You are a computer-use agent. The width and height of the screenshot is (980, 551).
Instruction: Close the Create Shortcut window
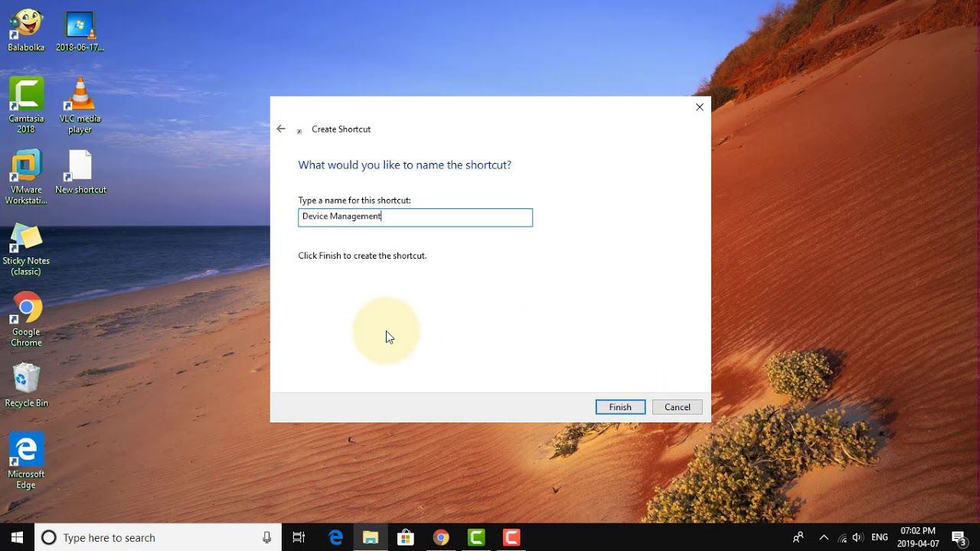699,107
